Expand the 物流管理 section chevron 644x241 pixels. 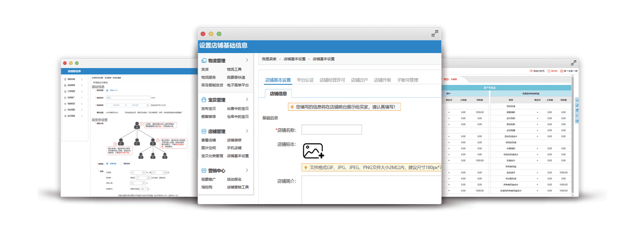coord(247,60)
